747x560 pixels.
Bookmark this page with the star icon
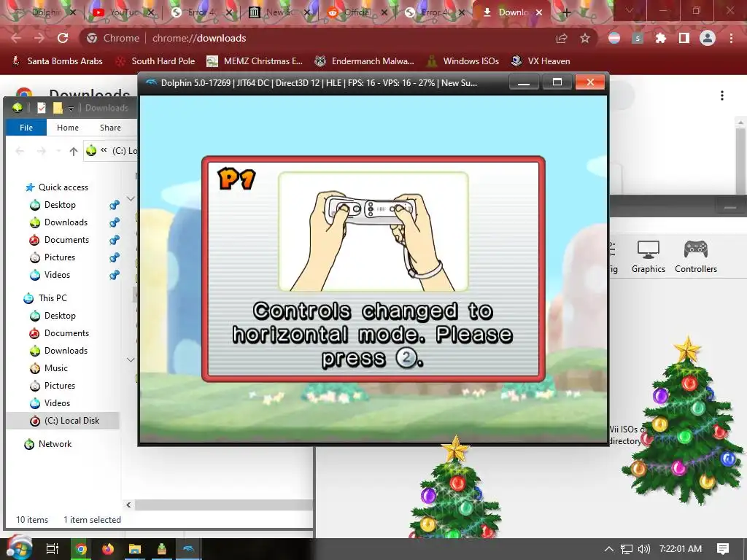click(x=585, y=39)
